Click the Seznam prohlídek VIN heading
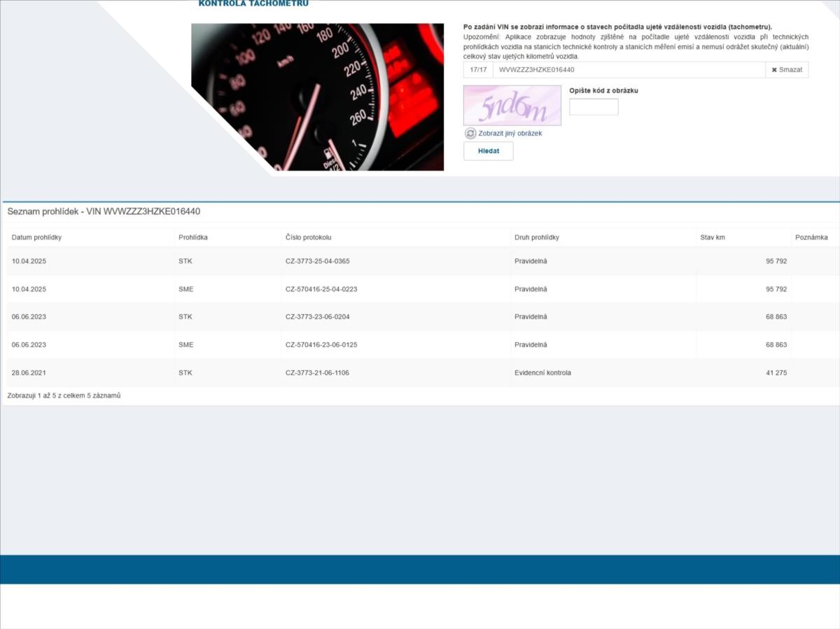840x629 pixels. [104, 211]
